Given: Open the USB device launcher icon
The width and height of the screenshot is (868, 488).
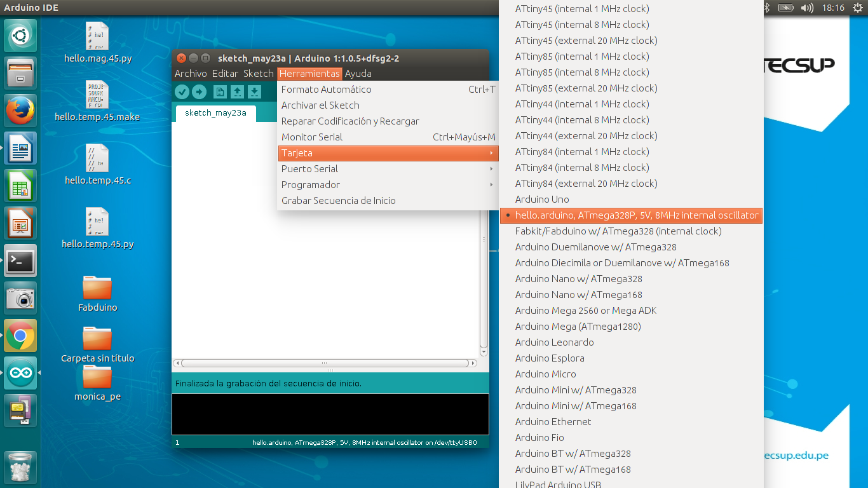Looking at the screenshot, I should (20, 410).
